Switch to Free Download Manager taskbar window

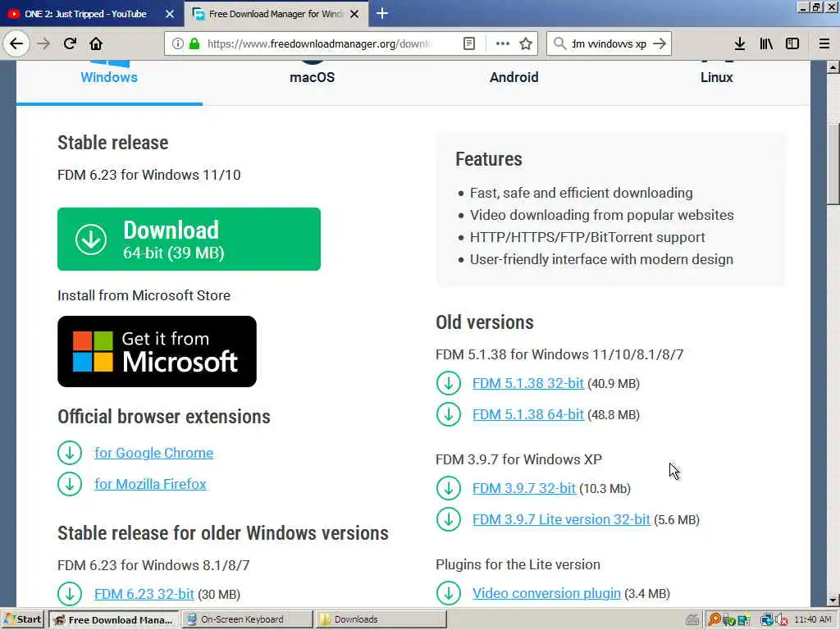[x=114, y=619]
